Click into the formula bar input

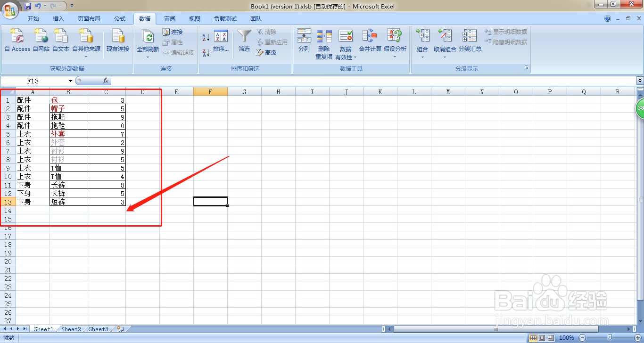click(x=373, y=81)
